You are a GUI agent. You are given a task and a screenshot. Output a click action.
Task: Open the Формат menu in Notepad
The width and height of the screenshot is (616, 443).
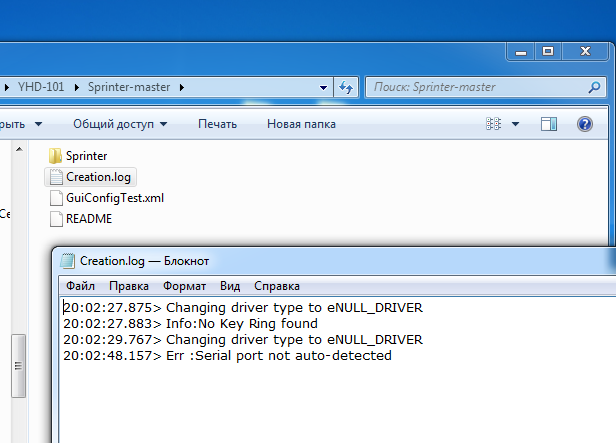click(184, 285)
